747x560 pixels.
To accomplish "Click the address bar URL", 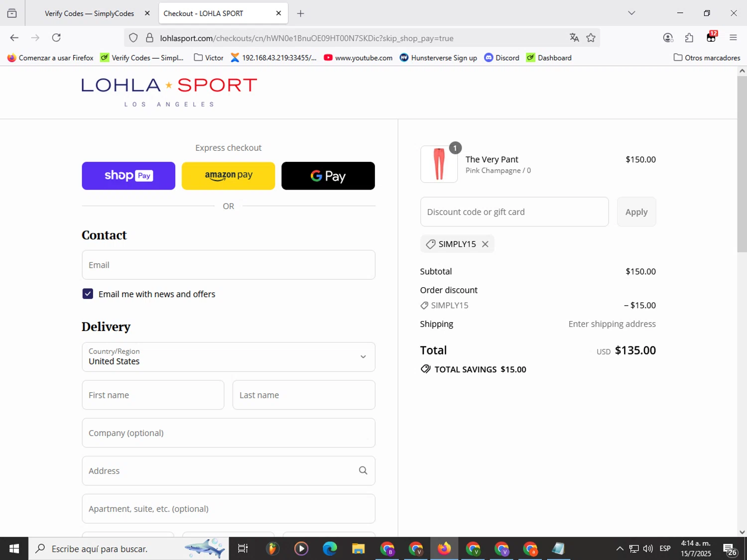I will (x=306, y=38).
